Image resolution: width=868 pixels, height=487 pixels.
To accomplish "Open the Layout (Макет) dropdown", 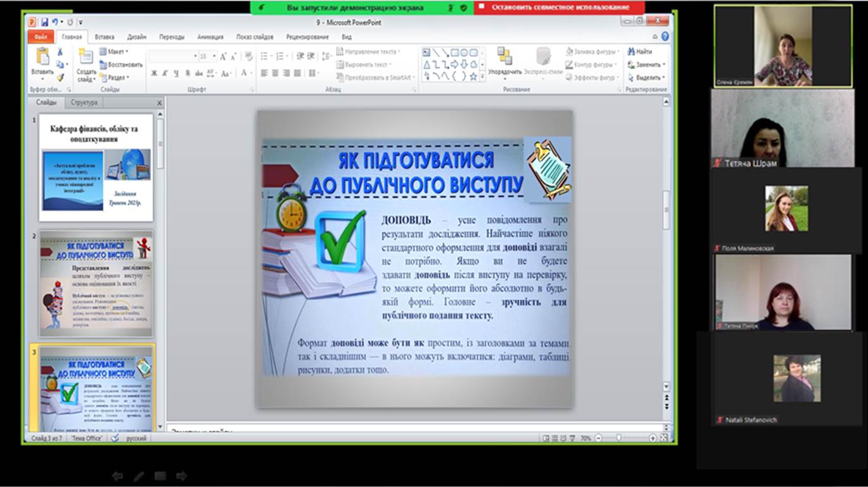I will click(114, 52).
